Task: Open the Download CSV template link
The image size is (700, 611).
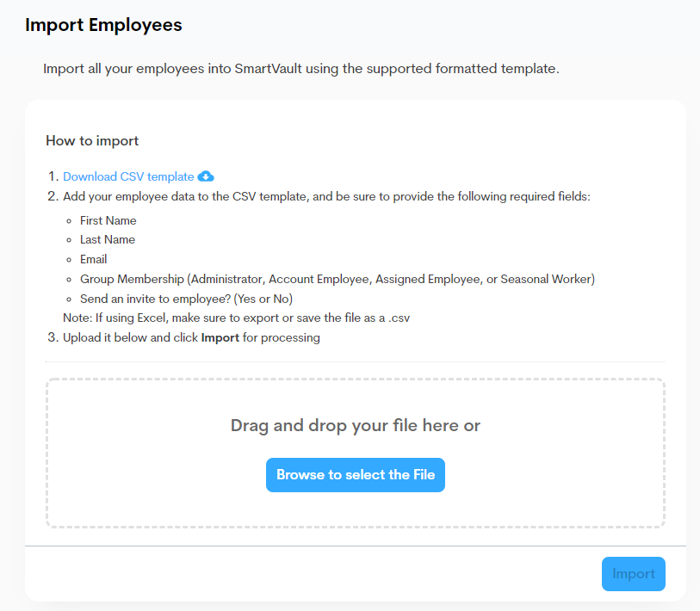Action: point(128,176)
